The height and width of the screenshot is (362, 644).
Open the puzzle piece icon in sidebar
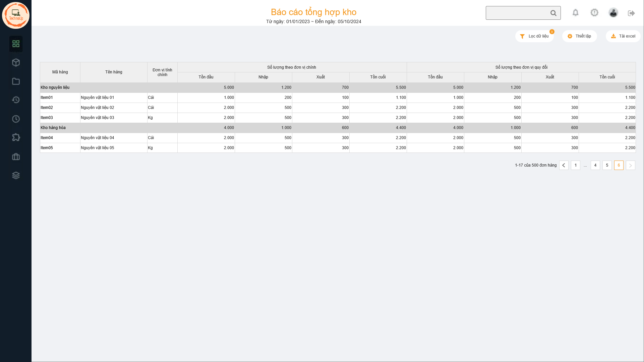(16, 137)
